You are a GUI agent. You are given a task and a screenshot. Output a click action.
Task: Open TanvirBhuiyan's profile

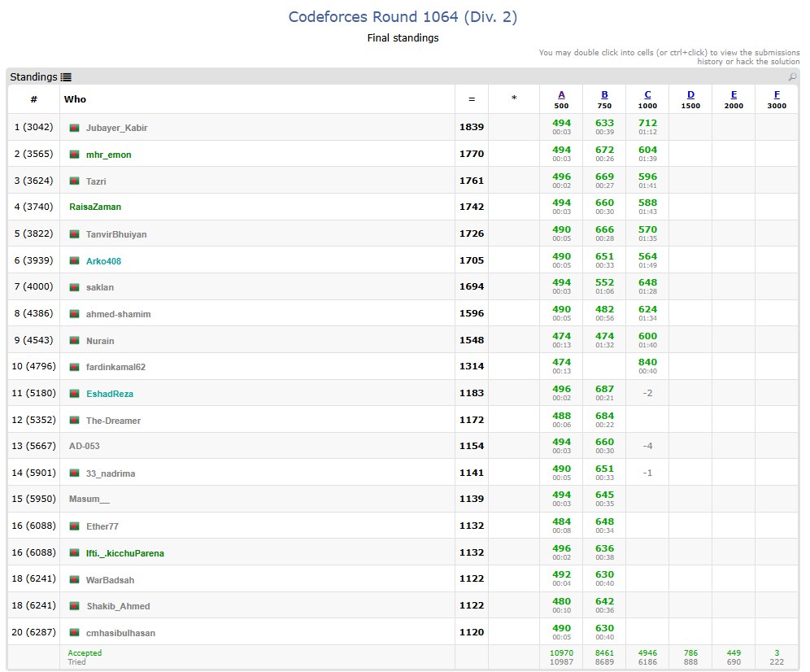tap(116, 234)
